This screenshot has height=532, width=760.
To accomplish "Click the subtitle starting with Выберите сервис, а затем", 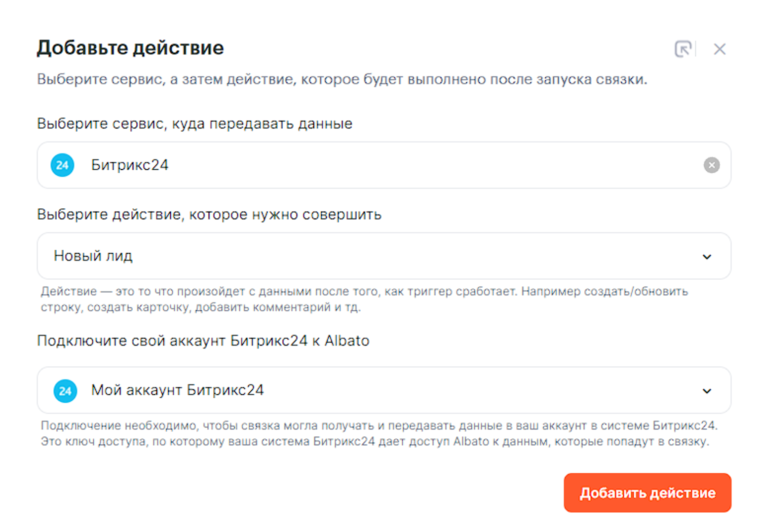I will [342, 79].
